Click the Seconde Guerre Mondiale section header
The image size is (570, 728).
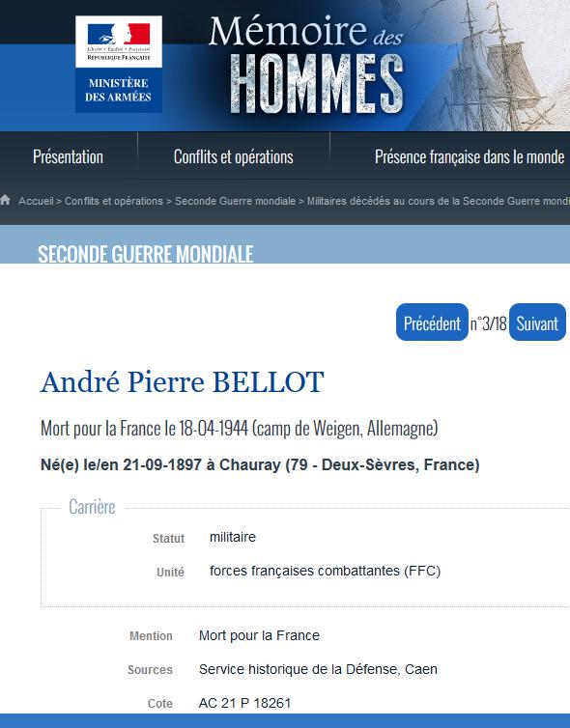click(x=146, y=254)
